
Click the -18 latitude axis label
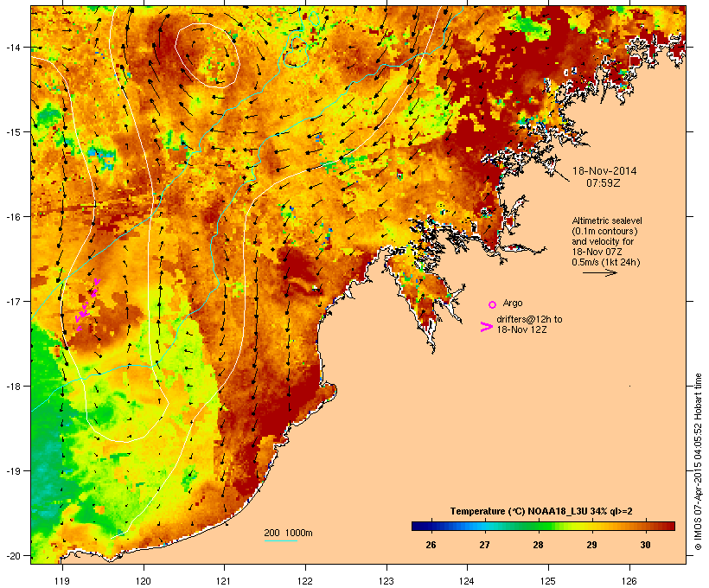click(12, 387)
